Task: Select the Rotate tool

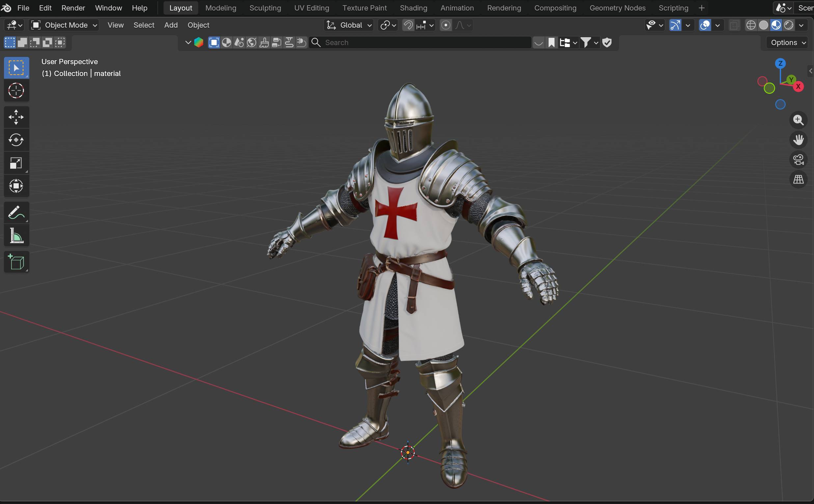Action: [x=16, y=140]
